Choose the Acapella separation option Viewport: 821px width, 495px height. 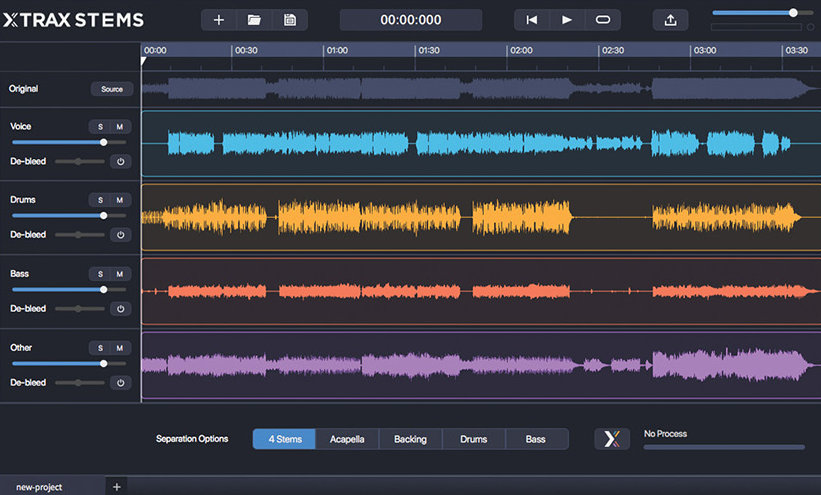(347, 439)
